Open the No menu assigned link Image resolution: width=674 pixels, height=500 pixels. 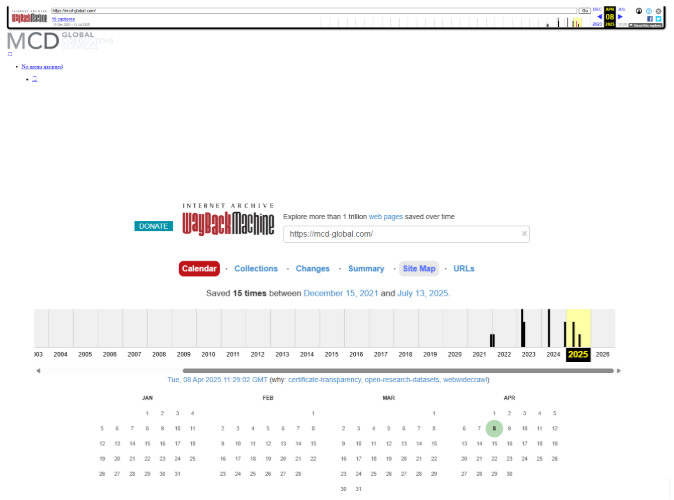(42, 67)
